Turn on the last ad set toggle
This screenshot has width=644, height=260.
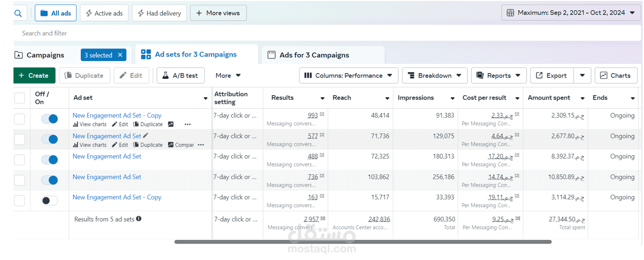click(49, 200)
